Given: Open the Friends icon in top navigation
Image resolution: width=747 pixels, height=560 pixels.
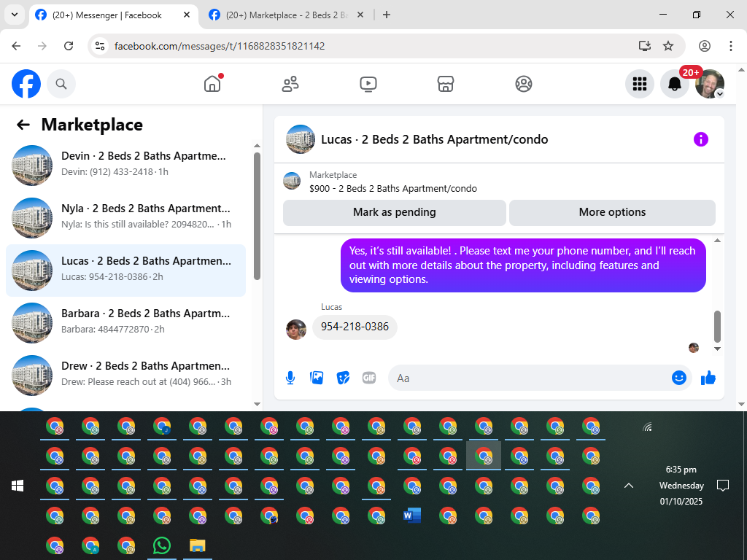Looking at the screenshot, I should 290,85.
